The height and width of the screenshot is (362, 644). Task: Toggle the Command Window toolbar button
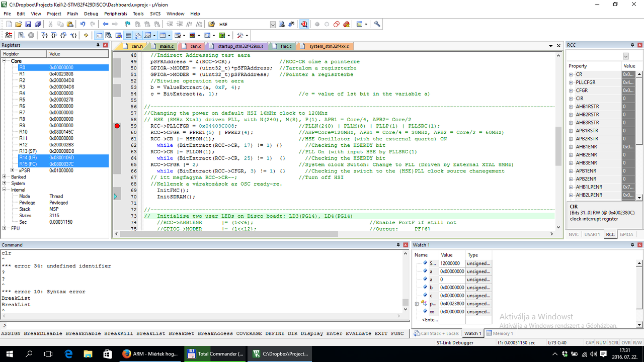(x=99, y=35)
